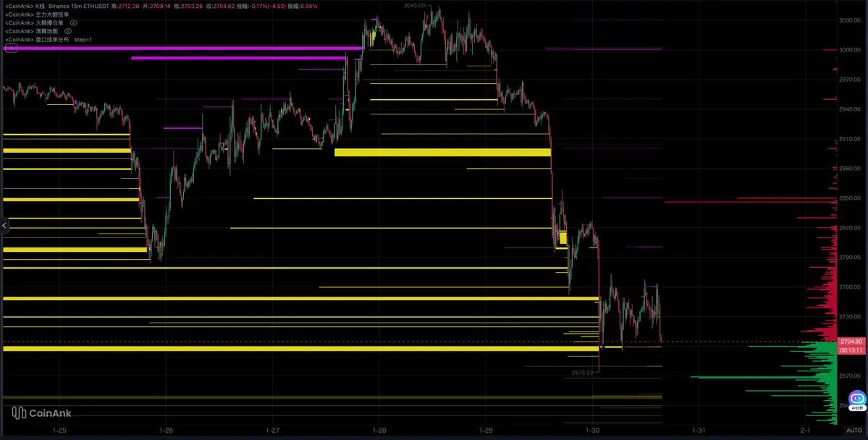The image size is (868, 440).
Task: Collapse the indicator legend list
Action: [x=11, y=48]
